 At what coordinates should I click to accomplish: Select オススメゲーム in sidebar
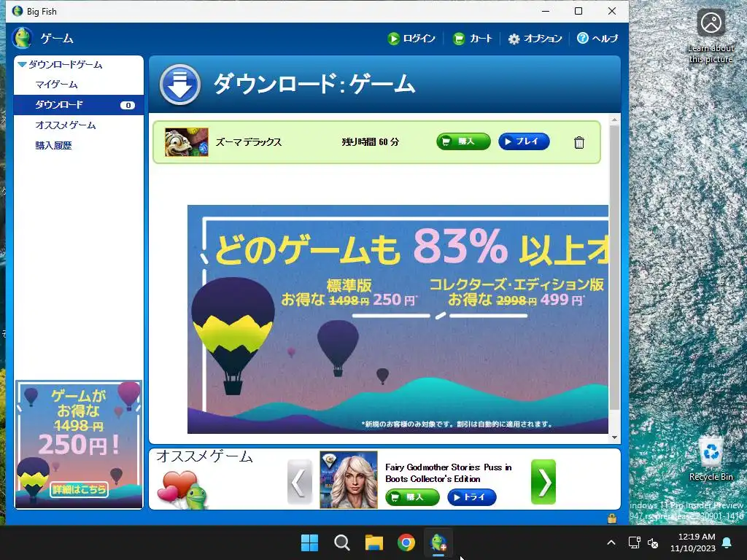tap(66, 125)
